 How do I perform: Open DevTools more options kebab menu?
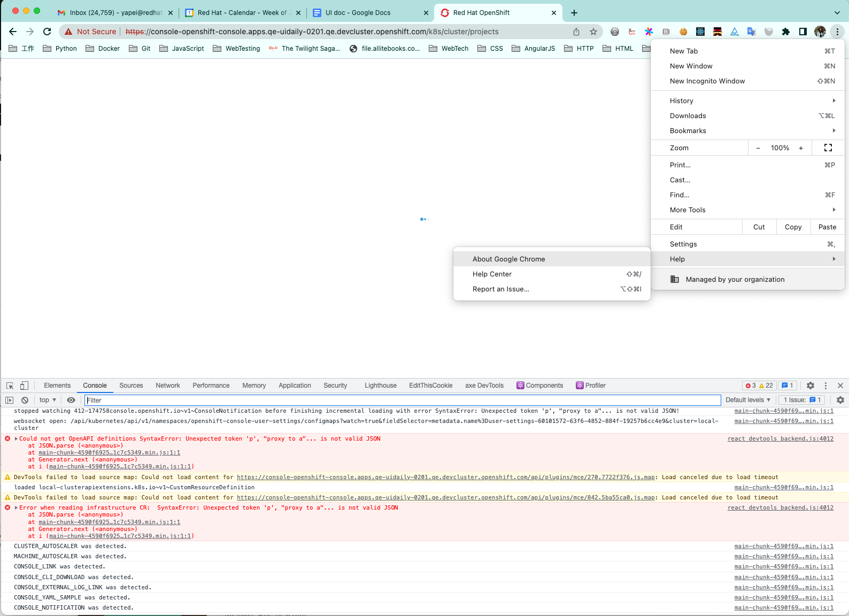click(825, 386)
